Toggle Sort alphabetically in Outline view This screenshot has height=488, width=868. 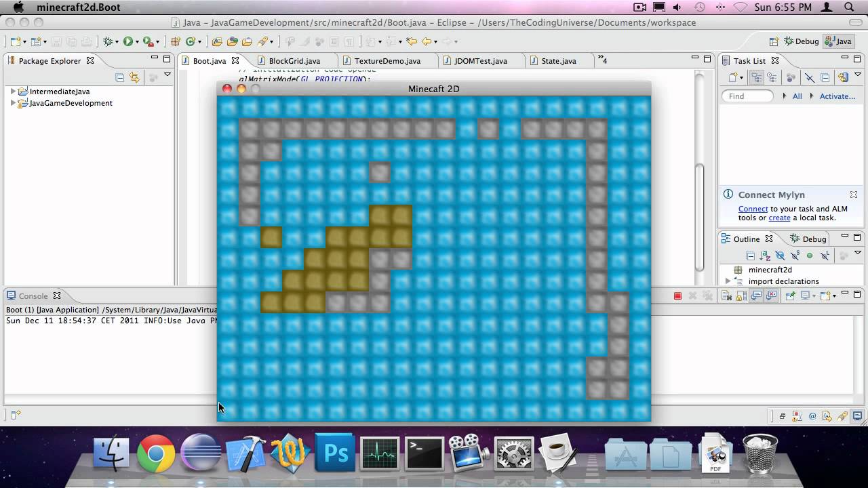coord(765,256)
